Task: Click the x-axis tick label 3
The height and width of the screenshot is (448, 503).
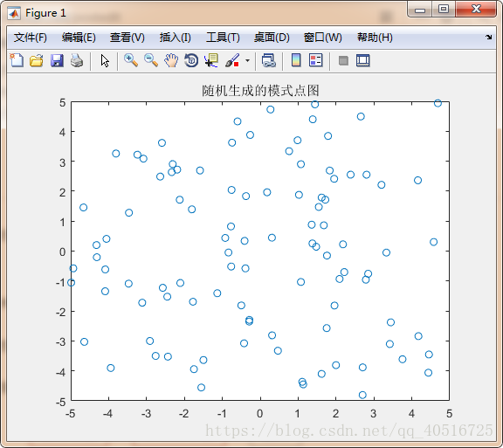Action: (374, 413)
